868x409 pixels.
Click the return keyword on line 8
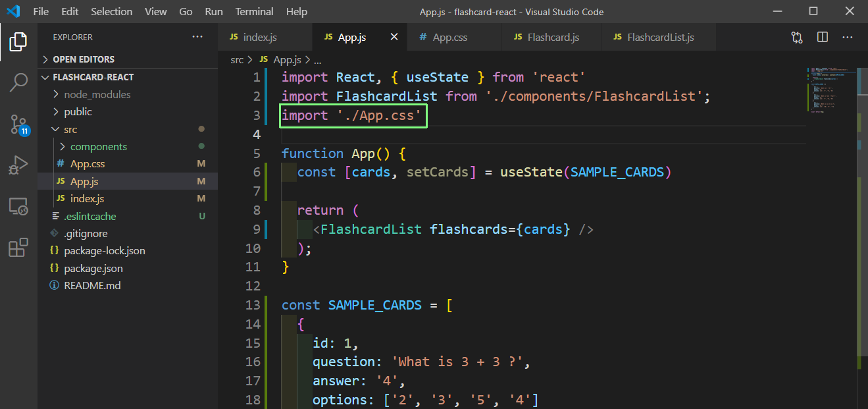click(x=320, y=211)
